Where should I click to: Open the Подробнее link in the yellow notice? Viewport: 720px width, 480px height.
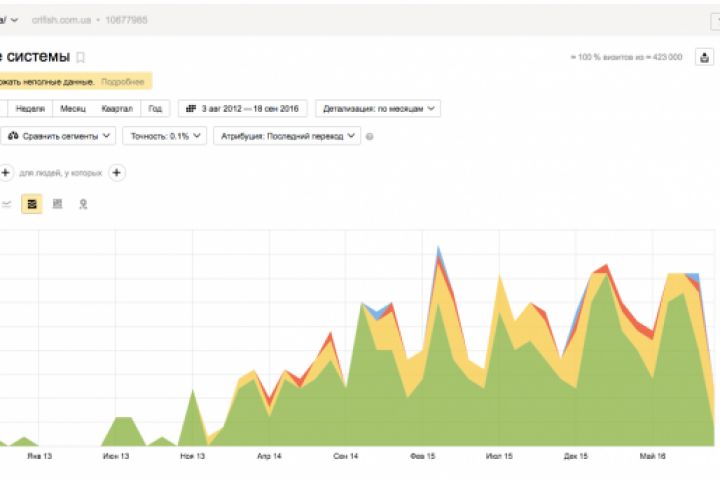tap(123, 82)
